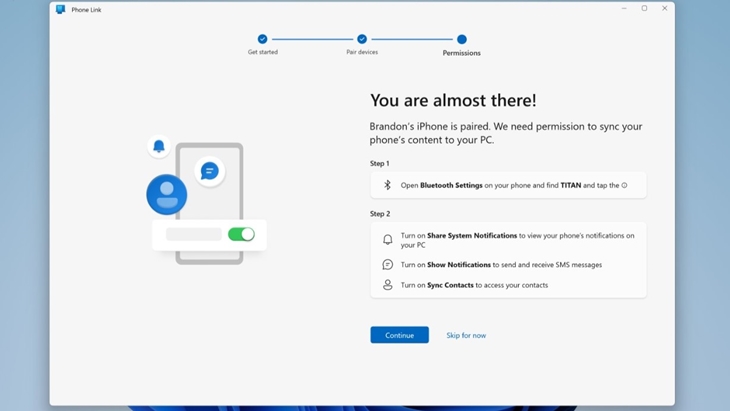Click the bell icon beside Share System Notifications
This screenshot has height=411, width=730.
point(387,239)
